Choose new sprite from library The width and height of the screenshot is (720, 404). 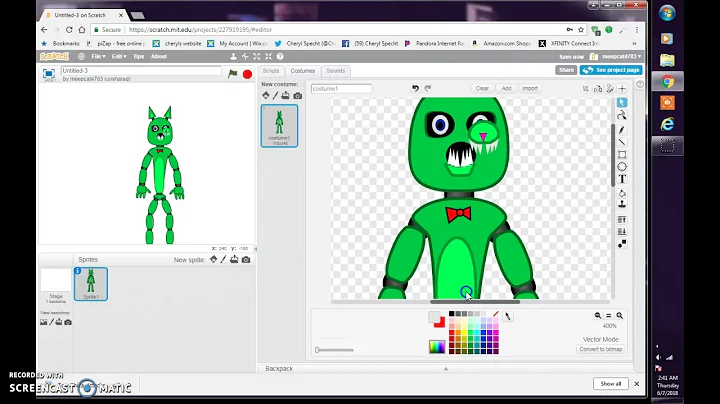[x=214, y=259]
